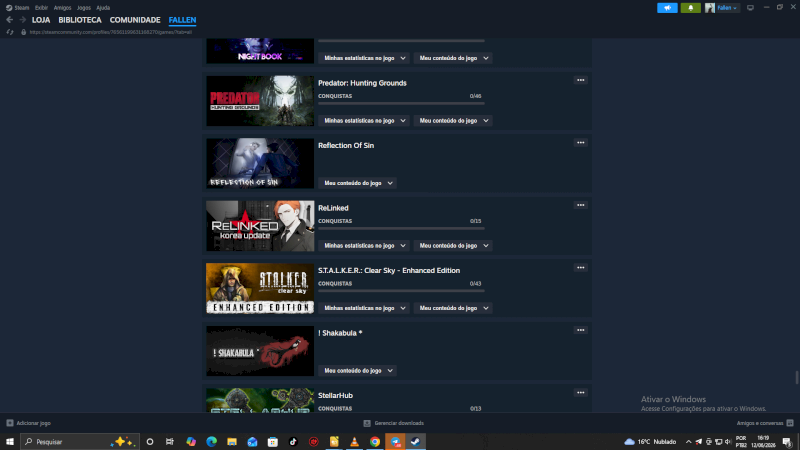The width and height of the screenshot is (800, 450).
Task: Open the 16°C Nublado weather widget
Action: 651,442
